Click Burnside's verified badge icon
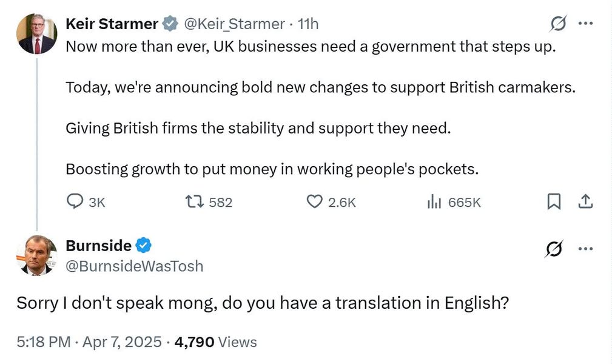612x364 pixels. pos(143,246)
